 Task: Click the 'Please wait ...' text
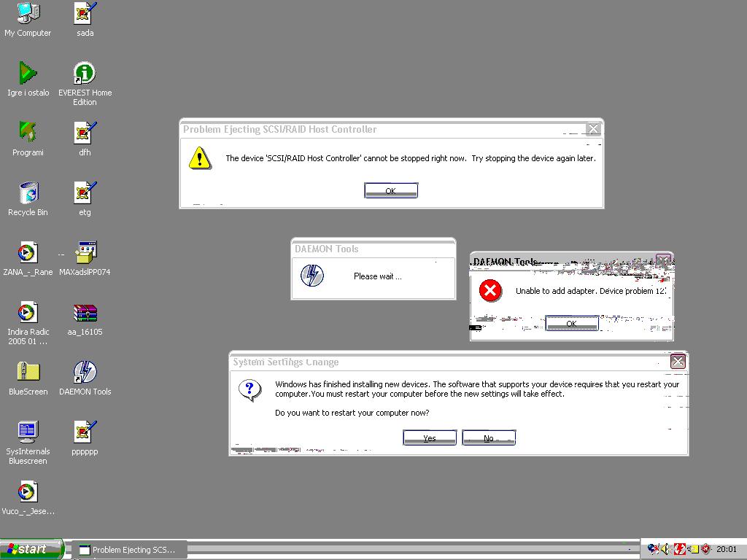(x=378, y=276)
